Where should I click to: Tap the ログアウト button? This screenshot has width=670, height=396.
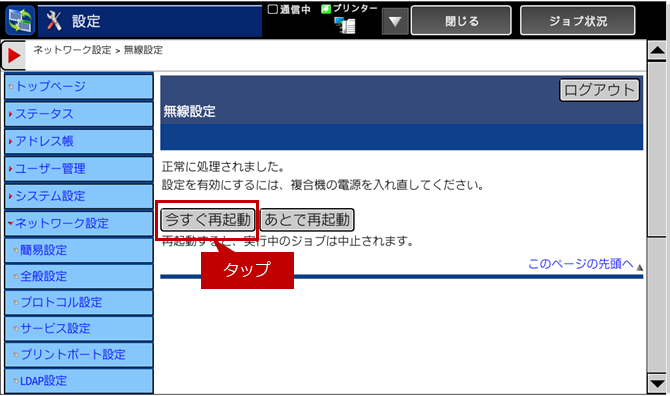(x=599, y=90)
